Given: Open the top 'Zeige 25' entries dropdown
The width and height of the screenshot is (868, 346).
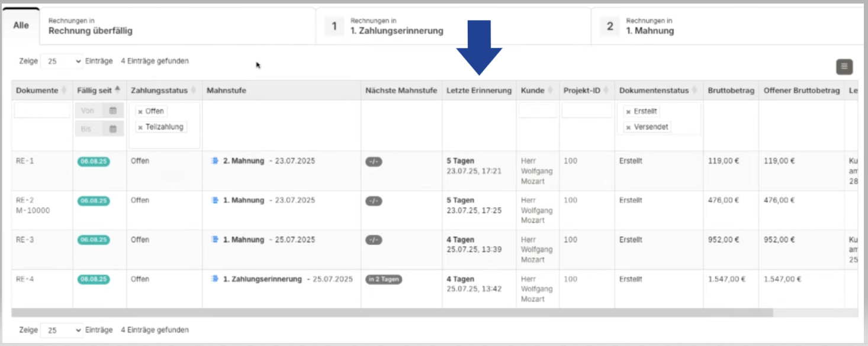Looking at the screenshot, I should tap(62, 61).
